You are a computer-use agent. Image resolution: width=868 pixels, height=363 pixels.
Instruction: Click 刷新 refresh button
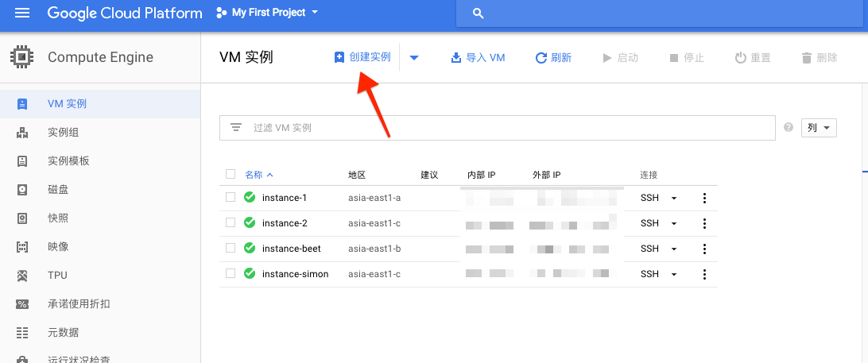click(x=553, y=57)
